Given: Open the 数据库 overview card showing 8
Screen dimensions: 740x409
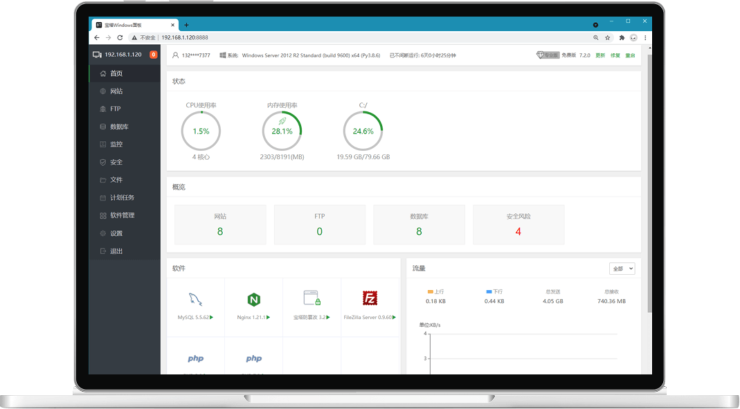Looking at the screenshot, I should point(419,225).
